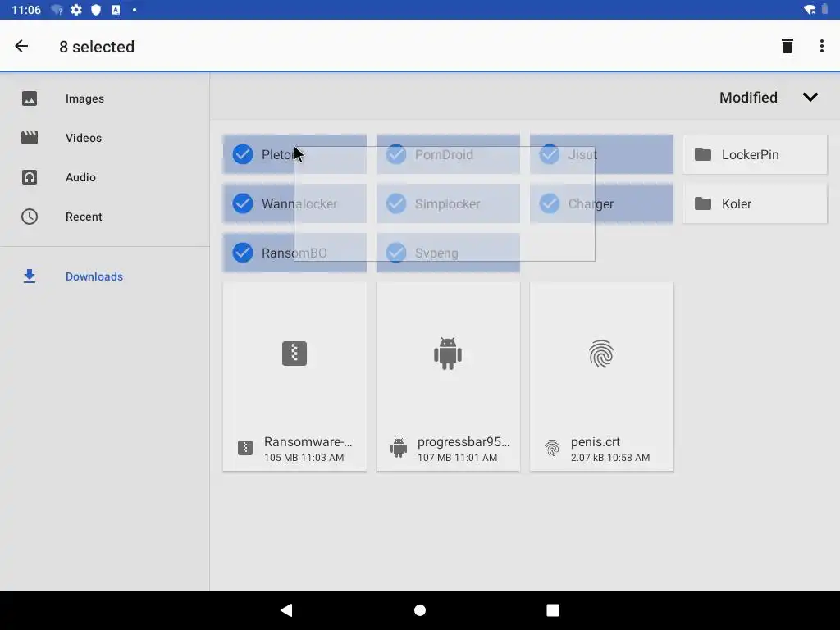Select the Koler folder name
840x630 pixels.
click(x=737, y=204)
